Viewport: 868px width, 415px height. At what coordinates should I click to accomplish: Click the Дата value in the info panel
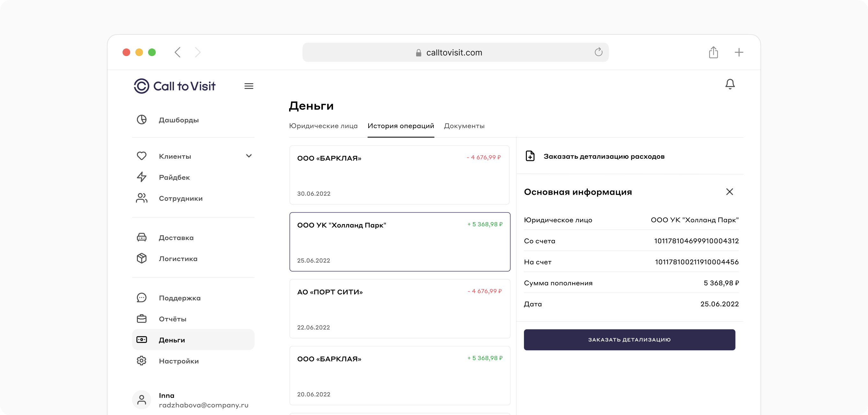(x=719, y=304)
